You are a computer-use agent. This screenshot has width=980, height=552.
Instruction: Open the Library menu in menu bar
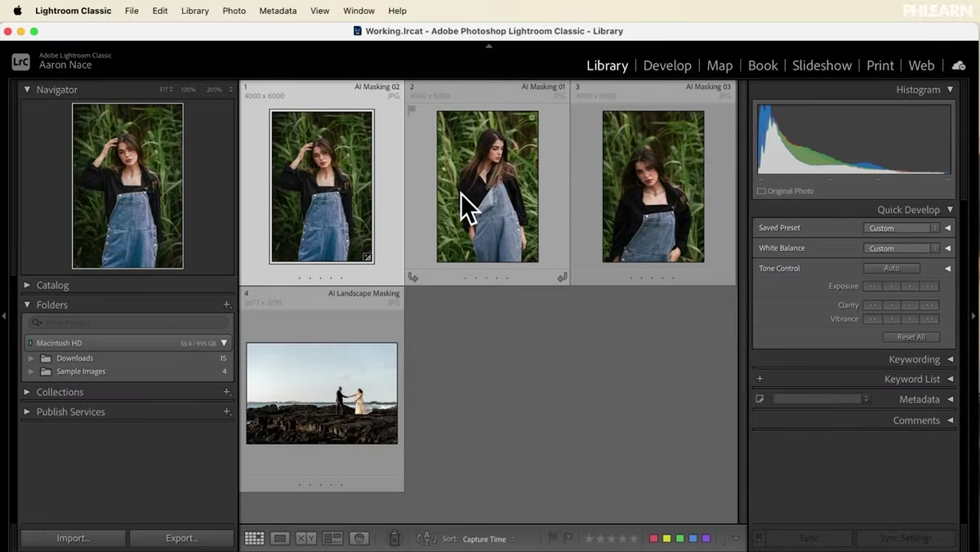pyautogui.click(x=194, y=11)
